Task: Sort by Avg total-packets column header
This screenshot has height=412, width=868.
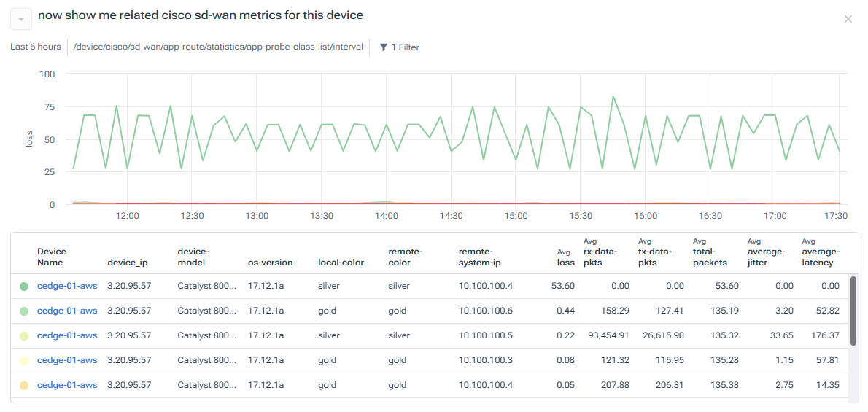Action: click(x=710, y=252)
